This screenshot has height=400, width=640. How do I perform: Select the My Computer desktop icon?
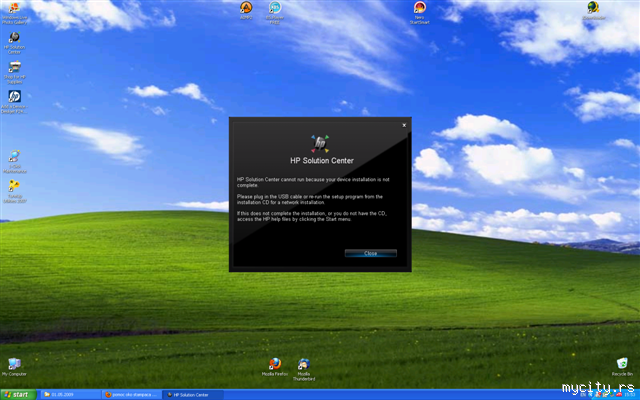(14, 367)
